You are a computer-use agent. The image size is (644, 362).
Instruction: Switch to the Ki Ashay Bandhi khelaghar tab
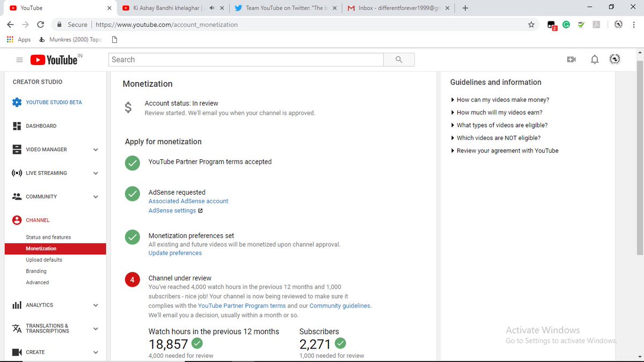pyautogui.click(x=173, y=8)
